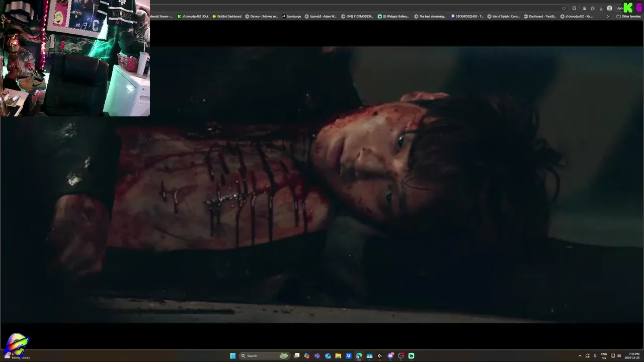Screen dimensions: 644x362
Task: Open the (6) Widgets Gallery bookmark
Action: click(393, 16)
